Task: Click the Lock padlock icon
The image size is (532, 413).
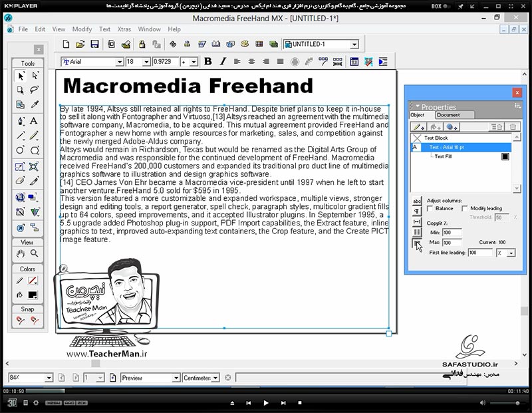Action: tap(142, 44)
